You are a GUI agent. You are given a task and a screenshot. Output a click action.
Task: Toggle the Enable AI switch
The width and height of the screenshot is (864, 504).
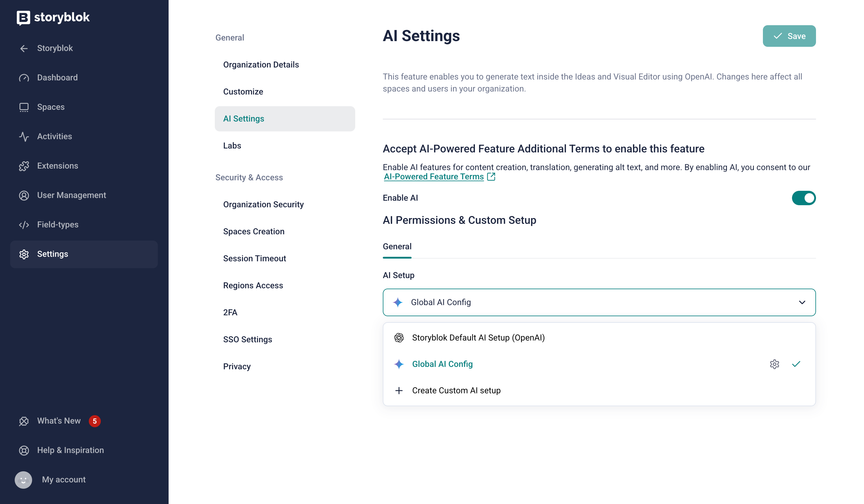(803, 198)
